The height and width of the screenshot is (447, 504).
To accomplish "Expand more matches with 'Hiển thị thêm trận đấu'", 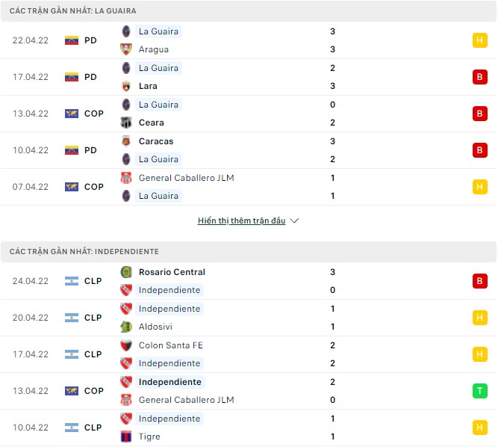I will (x=242, y=221).
